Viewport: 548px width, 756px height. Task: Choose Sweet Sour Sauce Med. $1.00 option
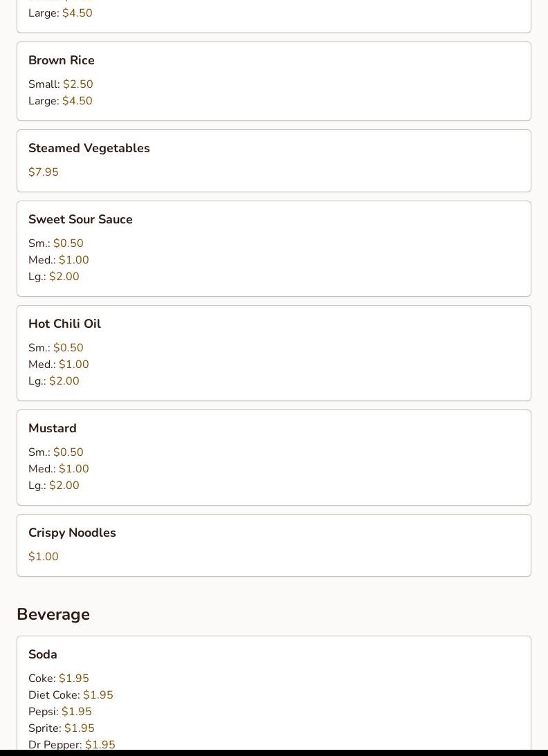[59, 260]
